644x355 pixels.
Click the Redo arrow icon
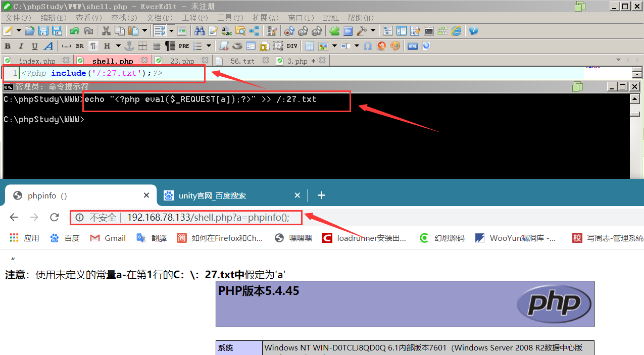[x=88, y=31]
